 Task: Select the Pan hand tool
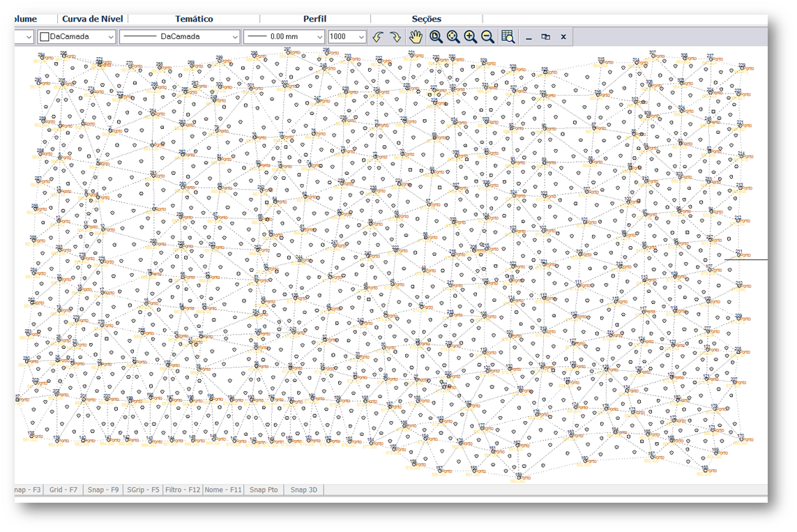[x=416, y=37]
